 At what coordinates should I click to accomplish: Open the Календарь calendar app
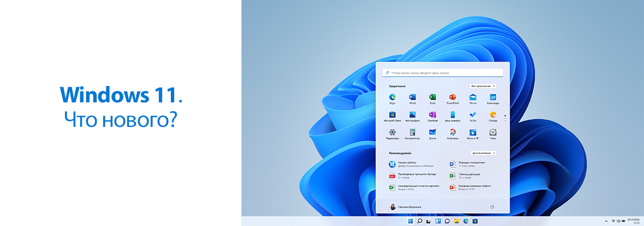pyautogui.click(x=493, y=99)
